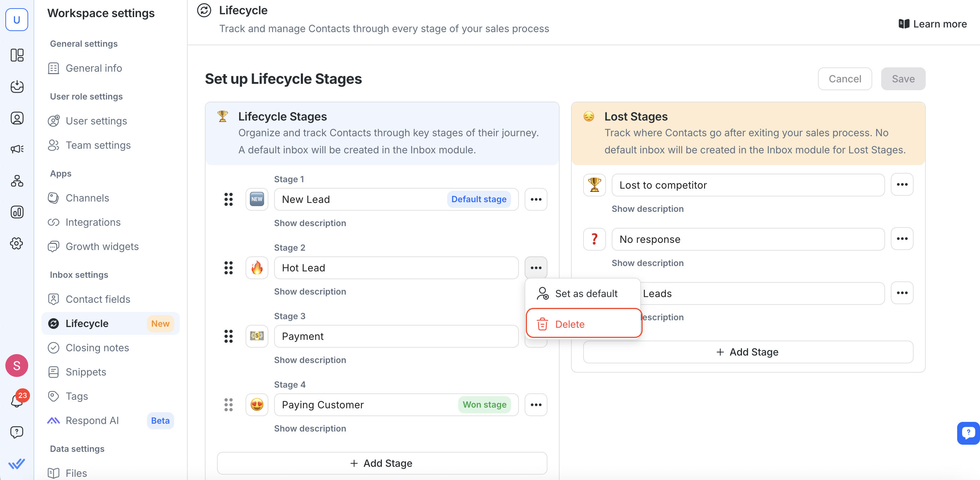The width and height of the screenshot is (980, 480).
Task: Open three-dot menu for New Lead stage
Action: pyautogui.click(x=536, y=199)
